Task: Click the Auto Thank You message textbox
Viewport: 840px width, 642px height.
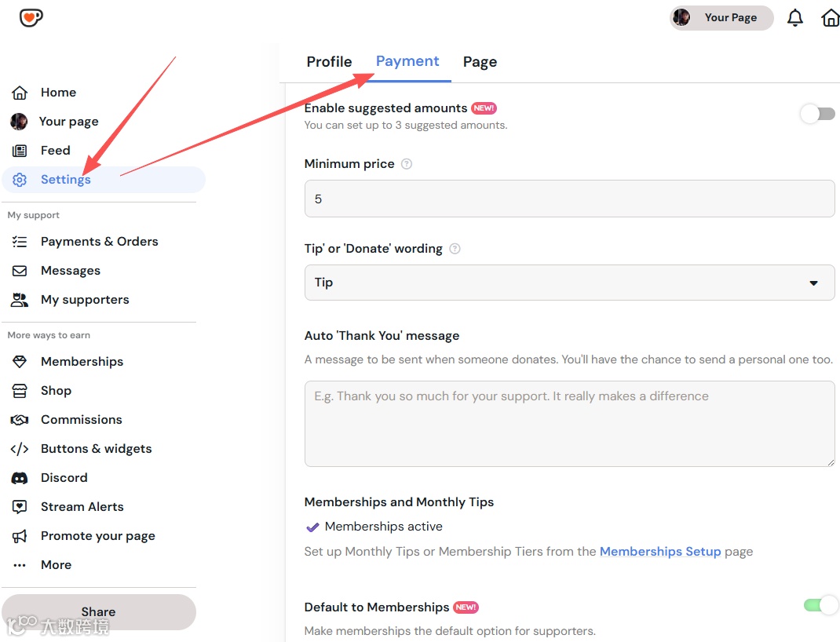Action: click(569, 424)
